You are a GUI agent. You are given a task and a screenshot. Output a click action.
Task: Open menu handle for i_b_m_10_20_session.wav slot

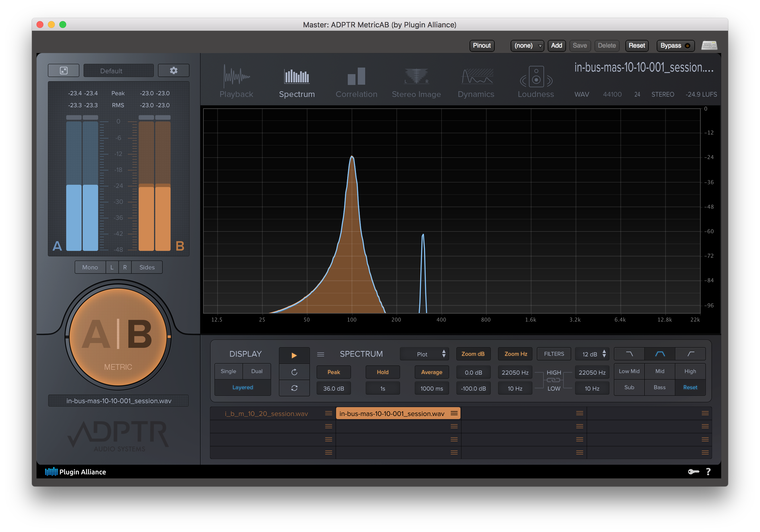pyautogui.click(x=328, y=413)
